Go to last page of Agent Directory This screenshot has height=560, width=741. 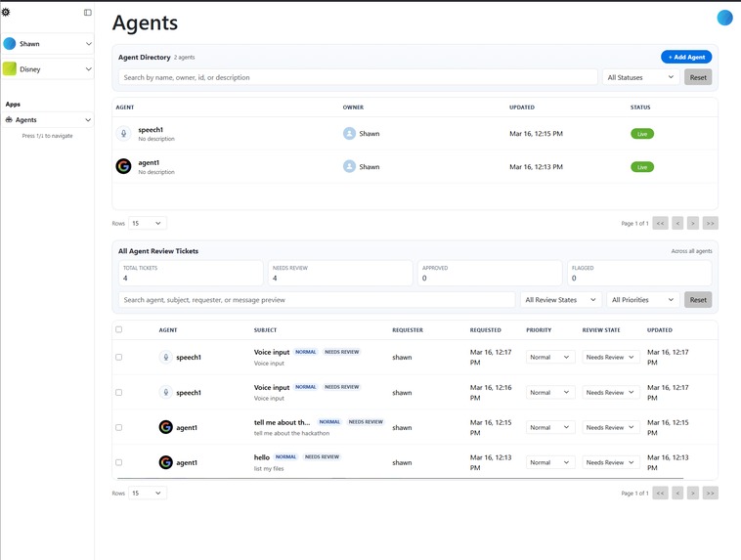click(711, 223)
